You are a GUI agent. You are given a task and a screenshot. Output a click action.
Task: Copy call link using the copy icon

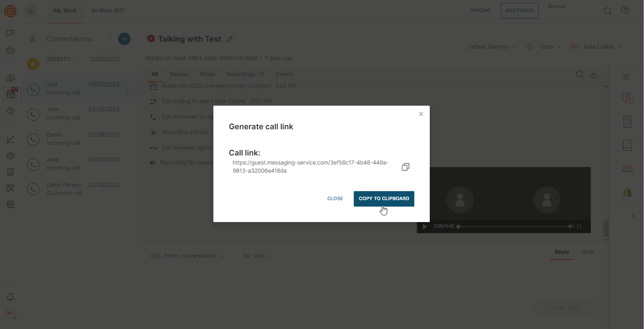point(405,167)
